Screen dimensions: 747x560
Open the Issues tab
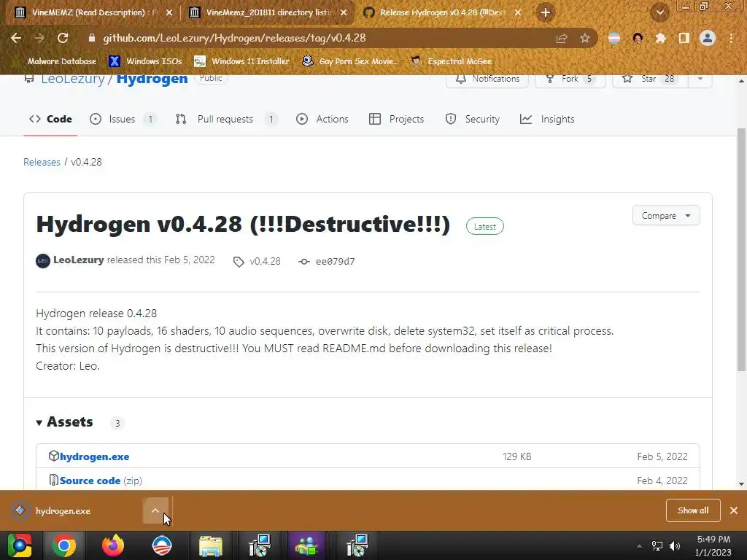[x=123, y=119]
